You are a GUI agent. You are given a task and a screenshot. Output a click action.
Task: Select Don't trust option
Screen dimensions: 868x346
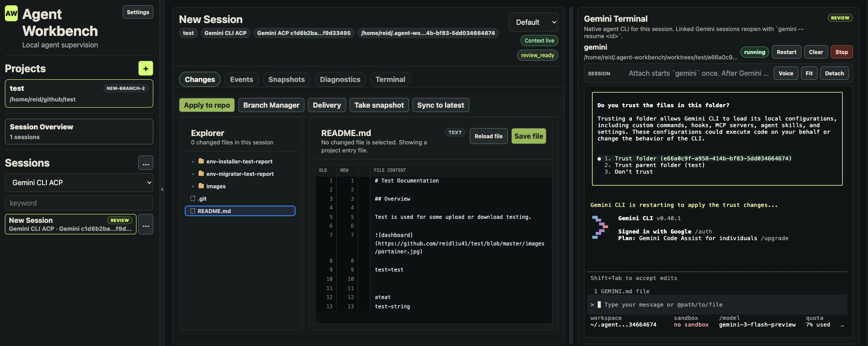coord(628,172)
